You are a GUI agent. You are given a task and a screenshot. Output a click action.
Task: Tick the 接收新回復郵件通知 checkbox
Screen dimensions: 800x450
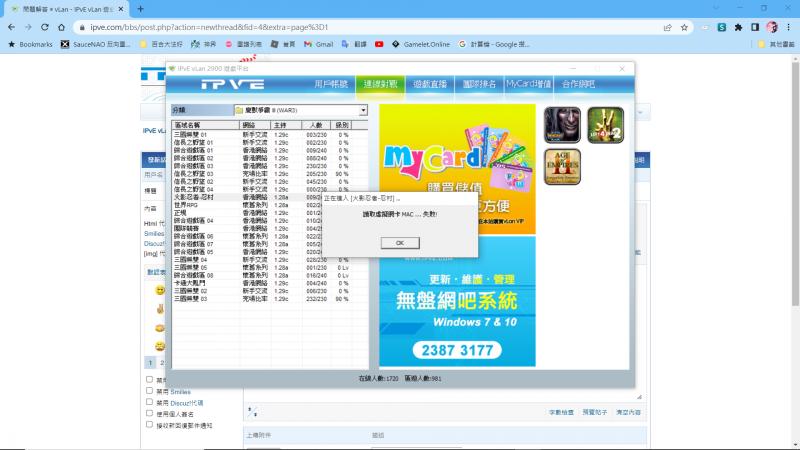click(150, 425)
